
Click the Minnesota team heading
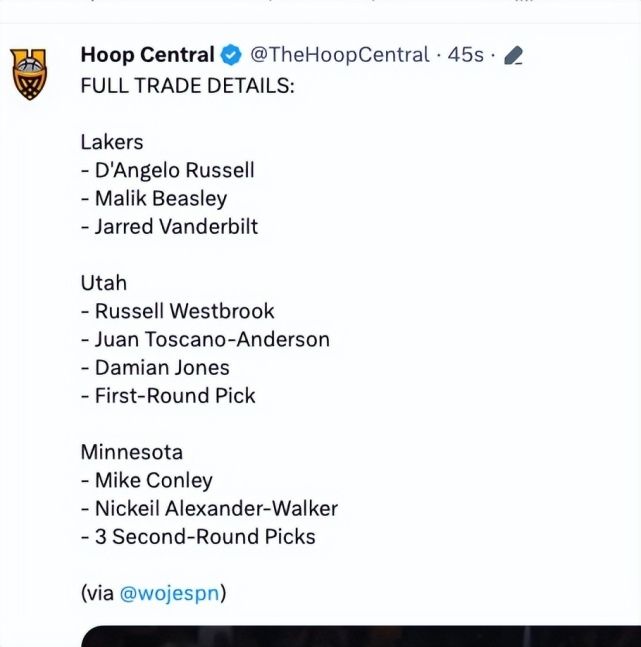[x=132, y=452]
